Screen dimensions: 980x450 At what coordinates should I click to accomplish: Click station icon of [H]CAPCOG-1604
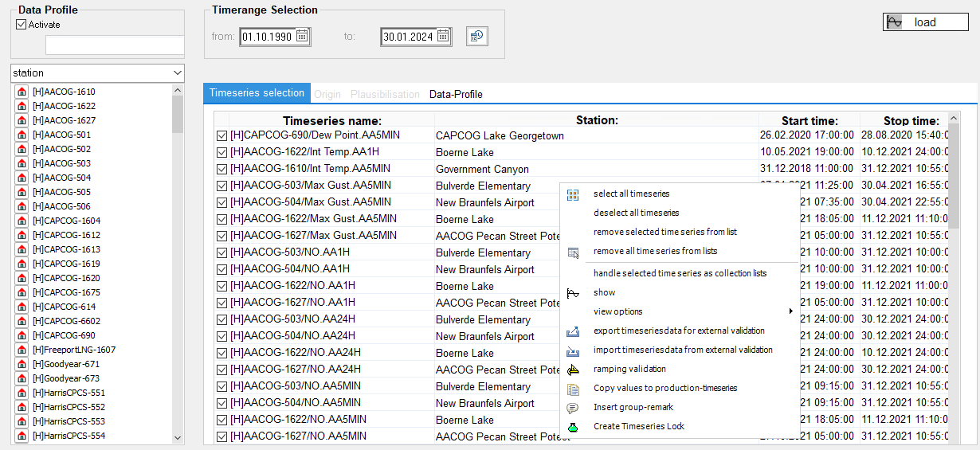tap(22, 221)
